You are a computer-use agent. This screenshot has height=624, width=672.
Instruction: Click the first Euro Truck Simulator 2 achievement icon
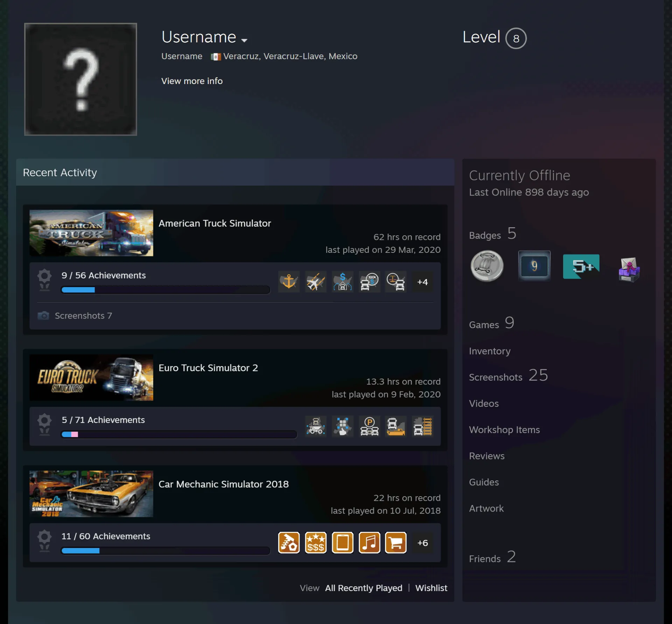[x=316, y=426]
